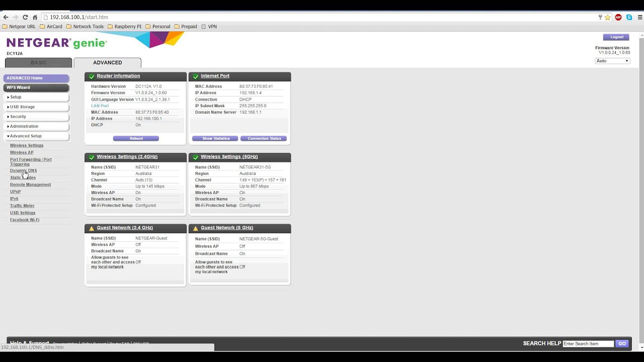Click the Reboot button

[136, 139]
